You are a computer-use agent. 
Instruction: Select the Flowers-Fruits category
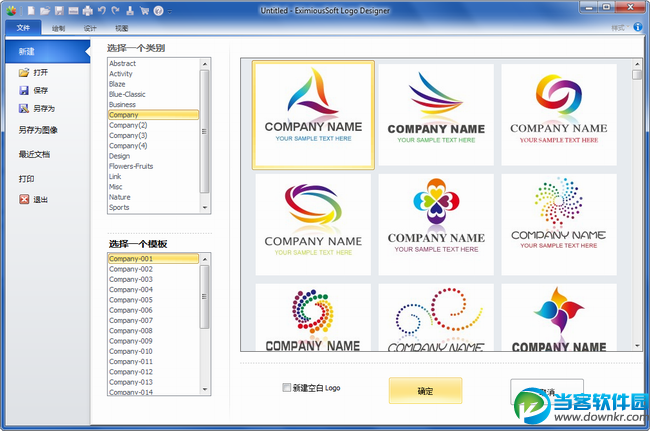[x=153, y=166]
